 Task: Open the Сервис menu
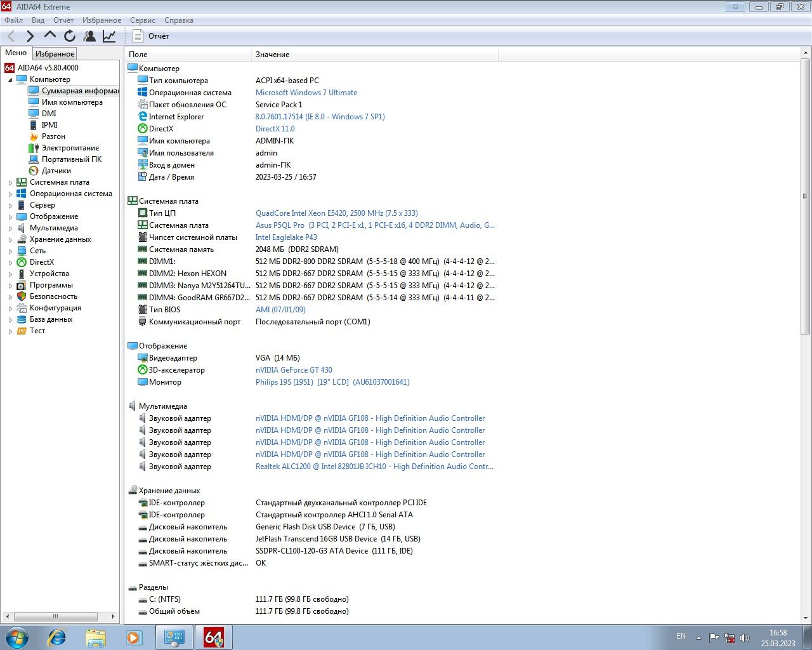(143, 20)
